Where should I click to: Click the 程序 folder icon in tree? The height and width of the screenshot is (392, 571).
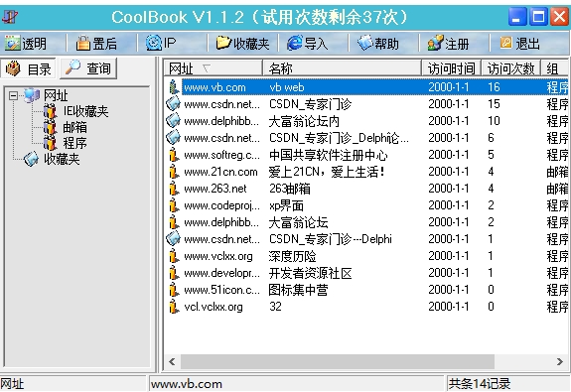click(x=51, y=143)
